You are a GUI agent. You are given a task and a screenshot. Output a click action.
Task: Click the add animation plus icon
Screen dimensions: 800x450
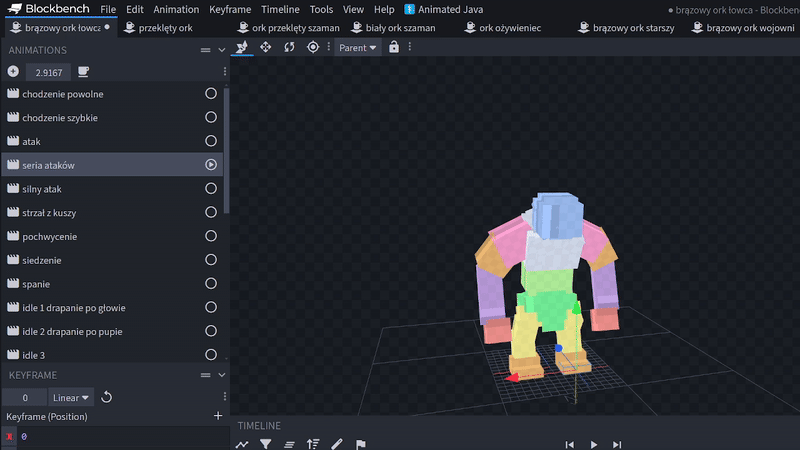point(13,72)
